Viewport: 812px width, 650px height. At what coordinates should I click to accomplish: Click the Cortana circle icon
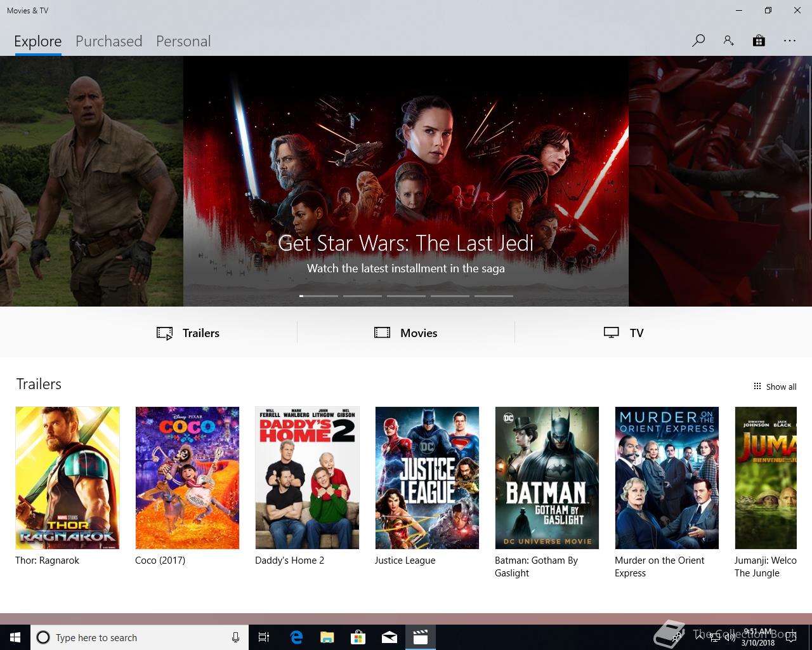pos(43,637)
